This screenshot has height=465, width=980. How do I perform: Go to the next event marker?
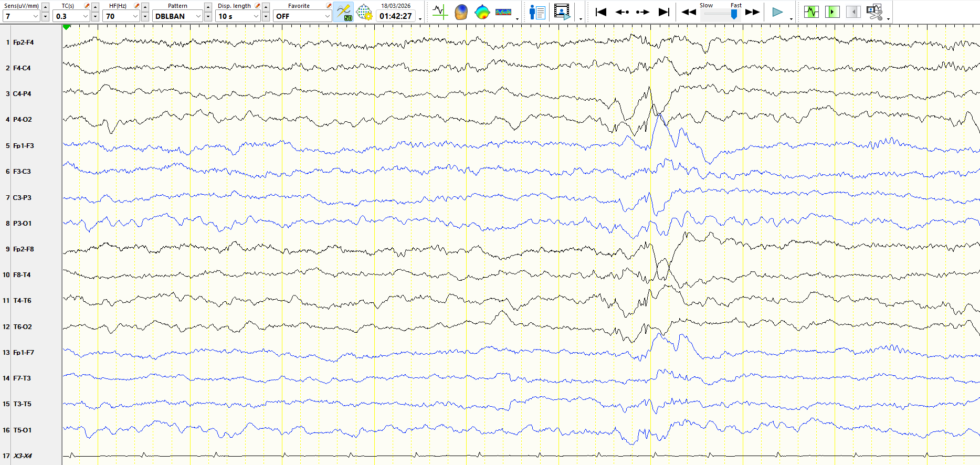pos(642,12)
